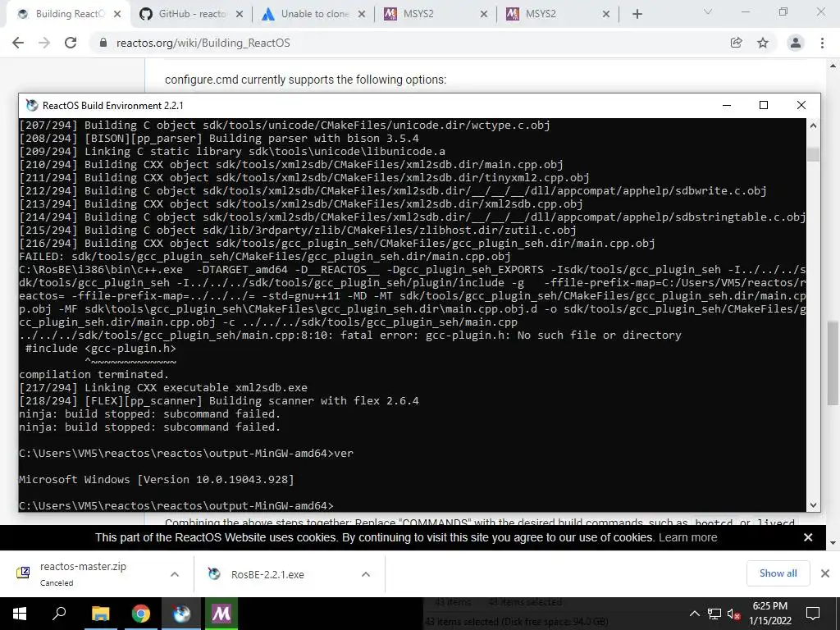Image resolution: width=840 pixels, height=630 pixels.
Task: Minimize the ReactOS Build Environment window
Action: pyautogui.click(x=727, y=106)
